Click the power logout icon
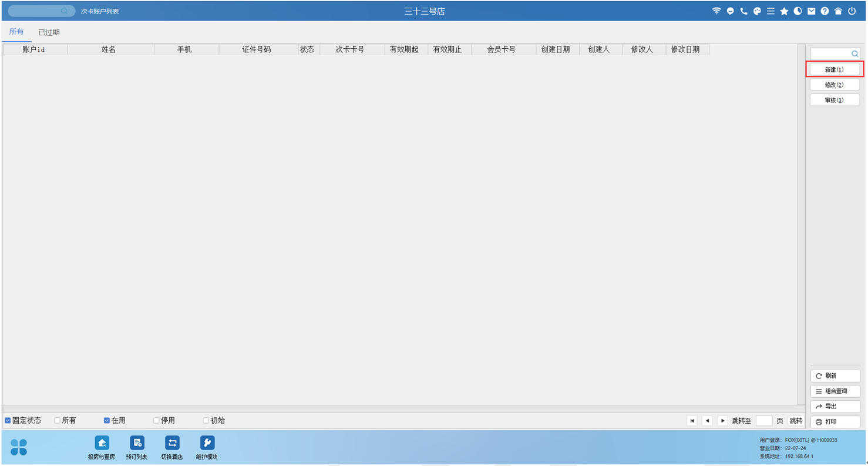 click(x=852, y=11)
